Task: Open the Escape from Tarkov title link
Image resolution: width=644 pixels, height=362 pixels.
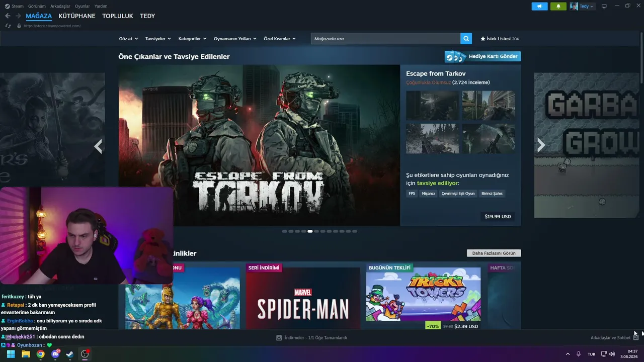Action: [436, 74]
